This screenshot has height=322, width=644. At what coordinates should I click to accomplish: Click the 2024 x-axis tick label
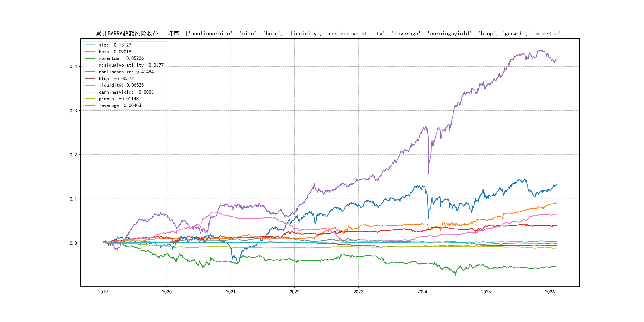422,292
